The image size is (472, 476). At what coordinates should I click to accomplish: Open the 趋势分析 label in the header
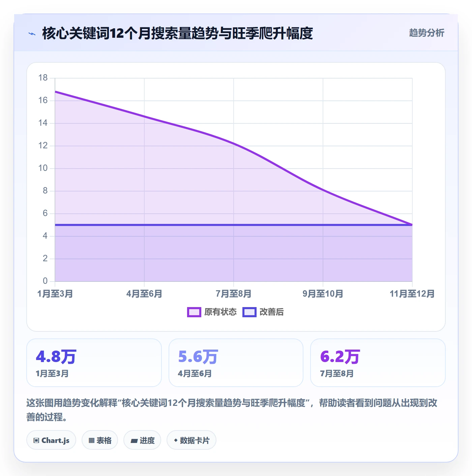426,33
